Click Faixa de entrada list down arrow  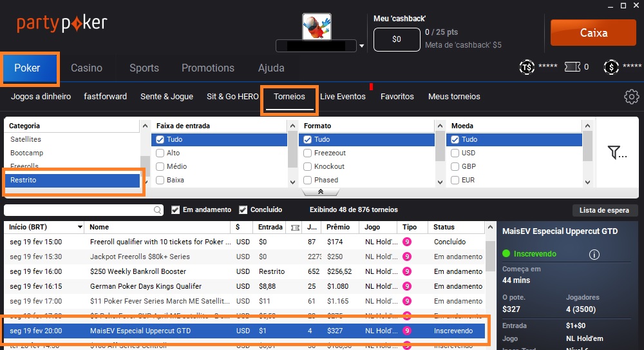pos(292,182)
